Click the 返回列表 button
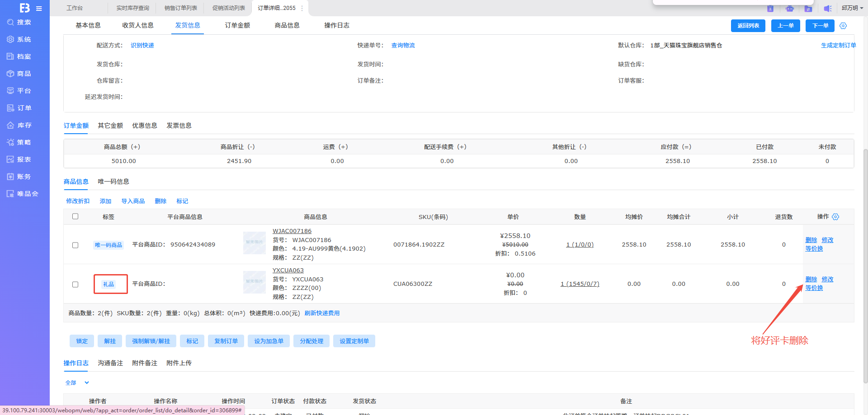 748,26
